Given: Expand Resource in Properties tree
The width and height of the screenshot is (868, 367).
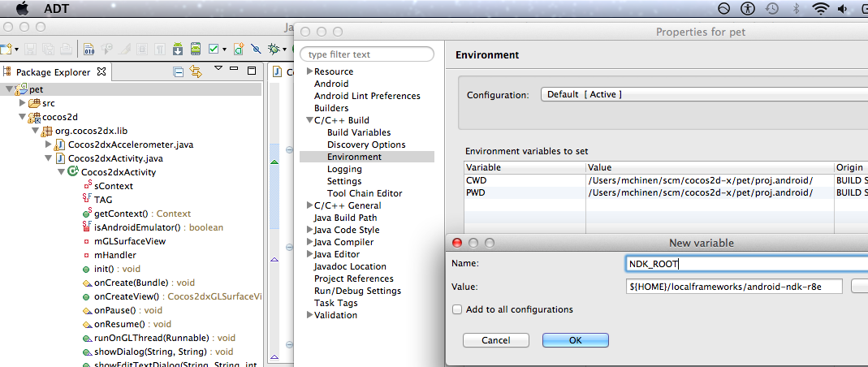Looking at the screenshot, I should 310,71.
